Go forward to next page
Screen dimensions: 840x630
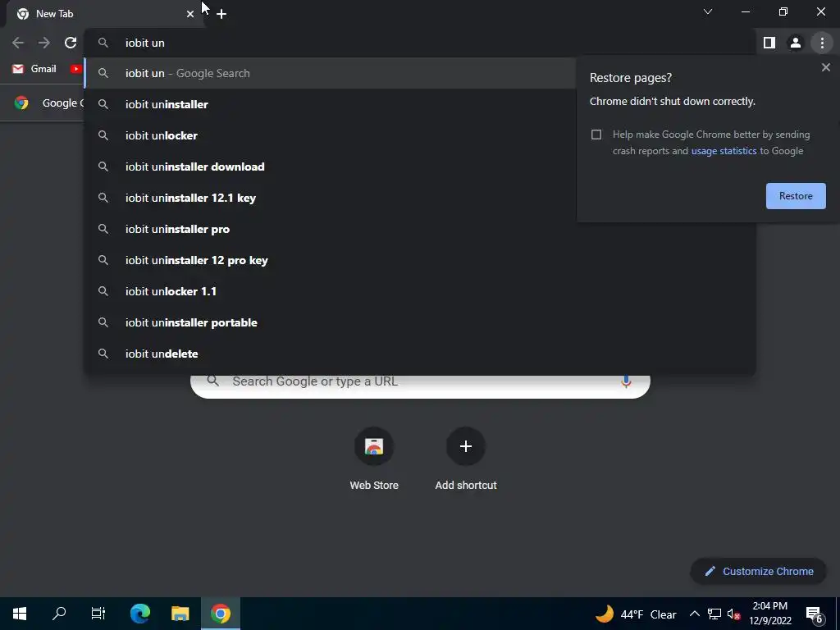pyautogui.click(x=44, y=43)
